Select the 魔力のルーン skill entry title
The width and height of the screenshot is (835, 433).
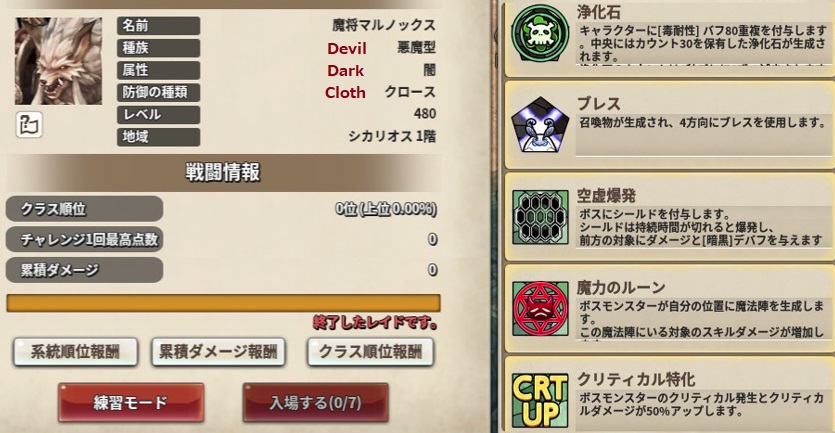coord(621,288)
